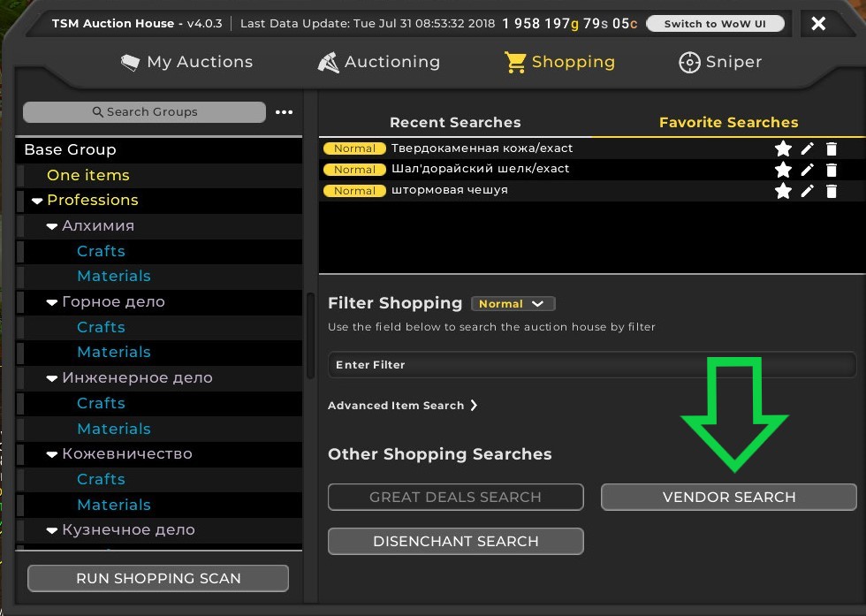Open the Filter Shopping Normal dropdown
This screenshot has height=616, width=866.
pyautogui.click(x=513, y=304)
